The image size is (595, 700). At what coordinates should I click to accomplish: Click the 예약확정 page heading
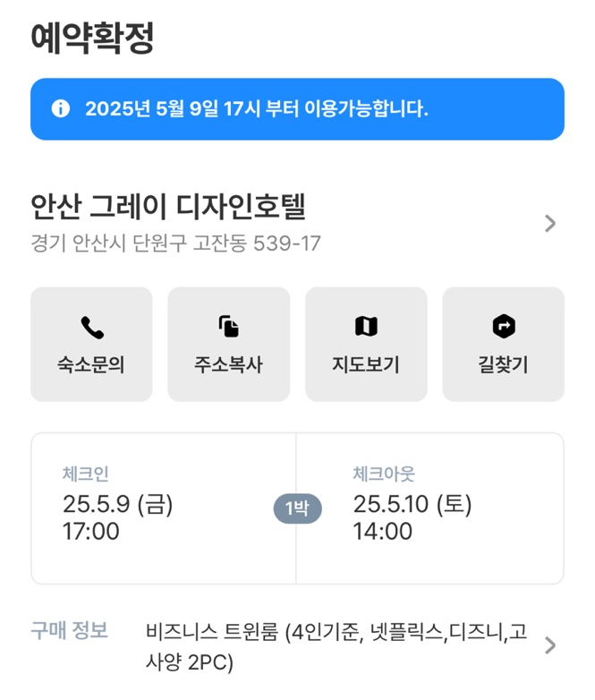point(93,38)
